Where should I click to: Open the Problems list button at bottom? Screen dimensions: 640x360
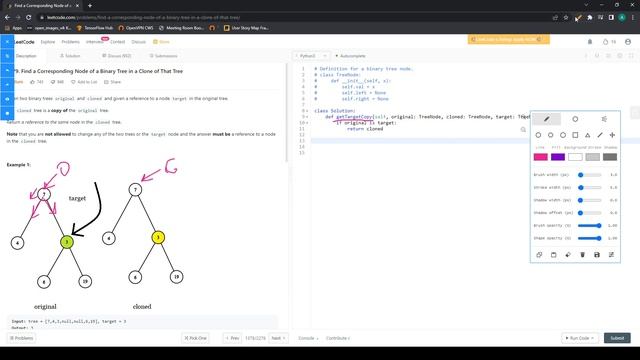pyautogui.click(x=21, y=338)
